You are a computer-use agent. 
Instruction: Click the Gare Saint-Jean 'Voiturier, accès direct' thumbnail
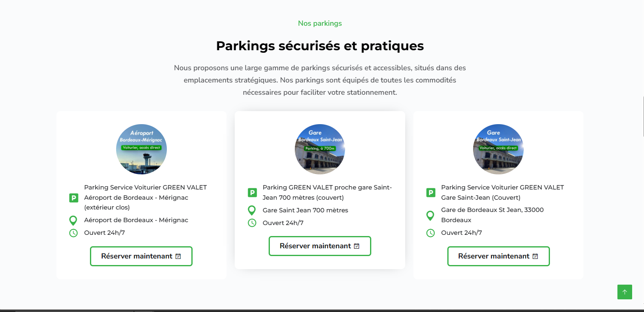click(498, 149)
